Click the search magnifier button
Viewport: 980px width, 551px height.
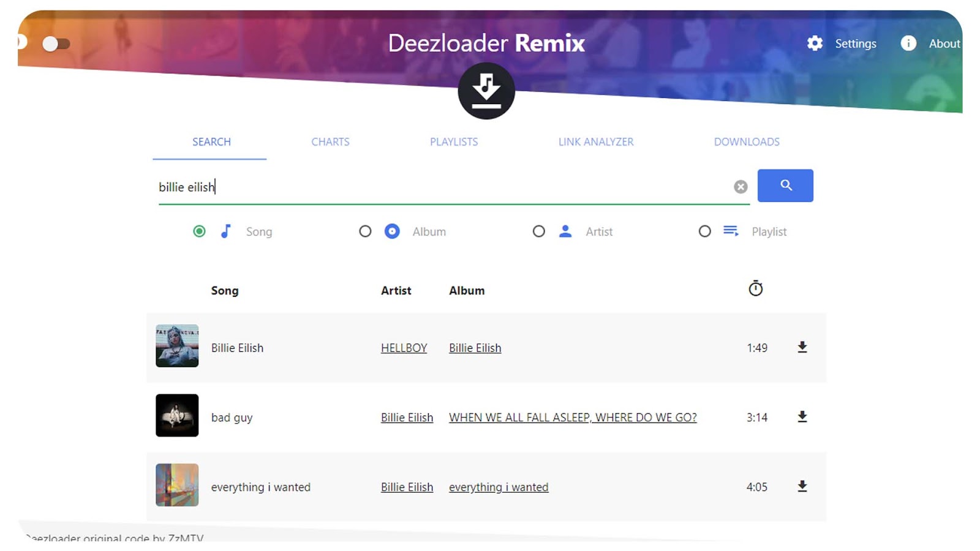785,186
